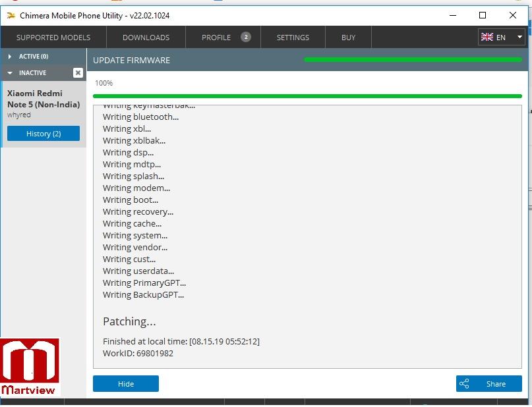Image resolution: width=532 pixels, height=407 pixels.
Task: Click the 'Writing mdtp...' log line
Action: pos(132,165)
